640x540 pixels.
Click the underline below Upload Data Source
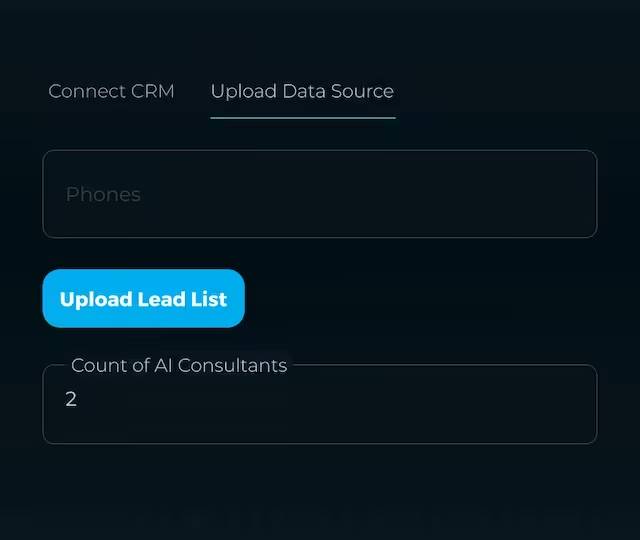(x=302, y=118)
